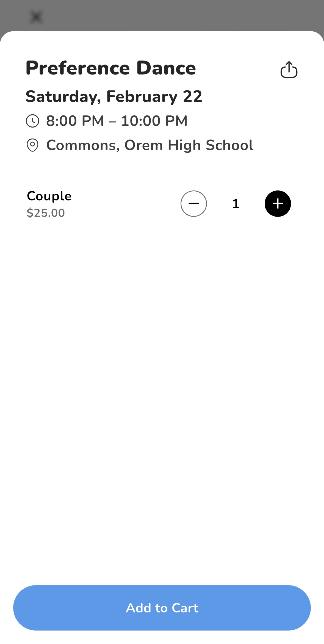Click the clock icon beside event time

(x=33, y=121)
